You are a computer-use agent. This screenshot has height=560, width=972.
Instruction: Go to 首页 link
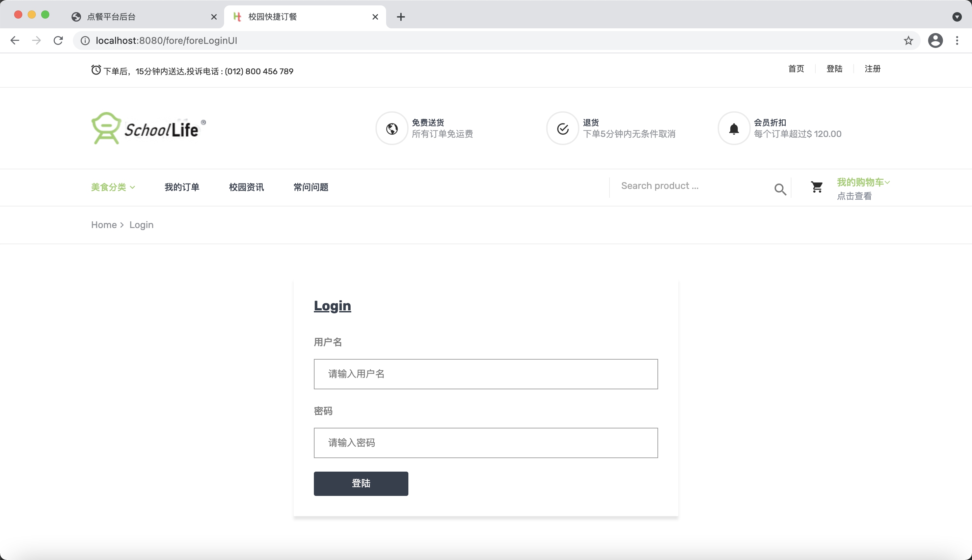(796, 69)
